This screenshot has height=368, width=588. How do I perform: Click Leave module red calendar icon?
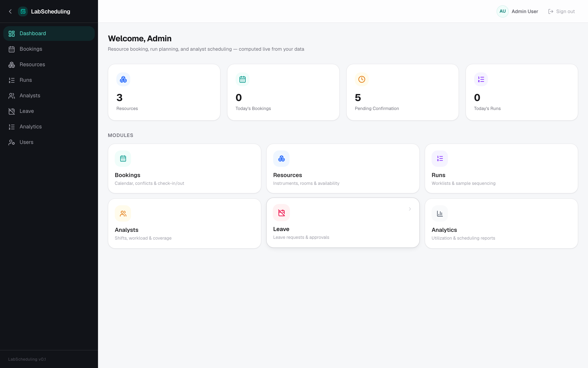coord(281,213)
